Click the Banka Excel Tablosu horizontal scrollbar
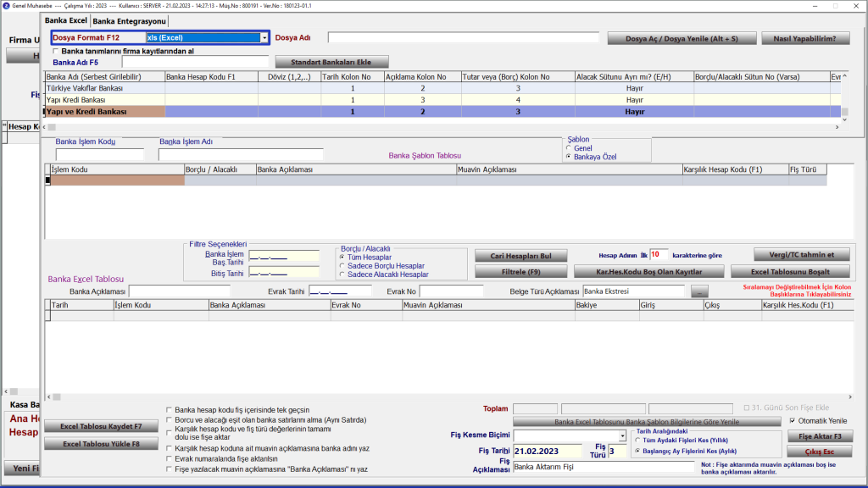This screenshot has width=868, height=488. click(x=449, y=396)
